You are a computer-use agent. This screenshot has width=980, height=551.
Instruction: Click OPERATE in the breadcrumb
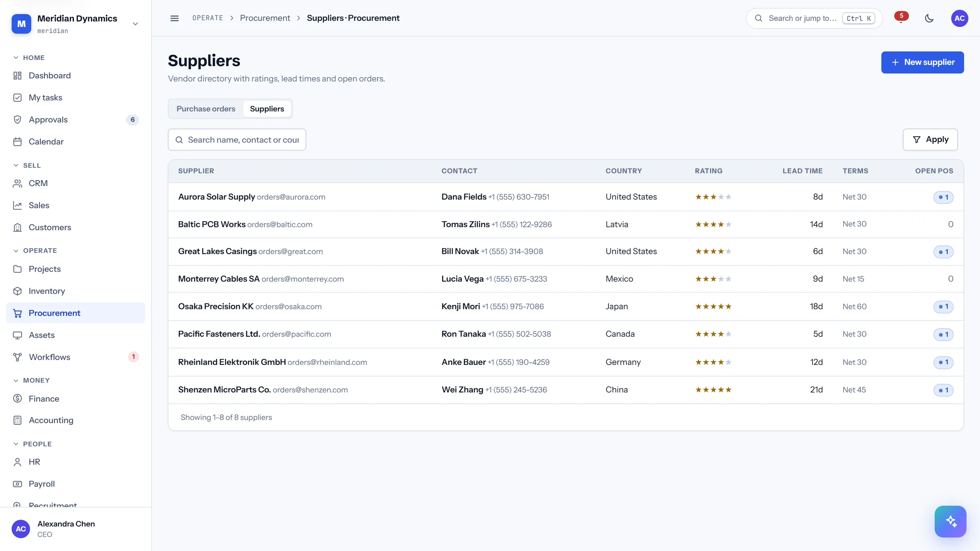coord(208,18)
